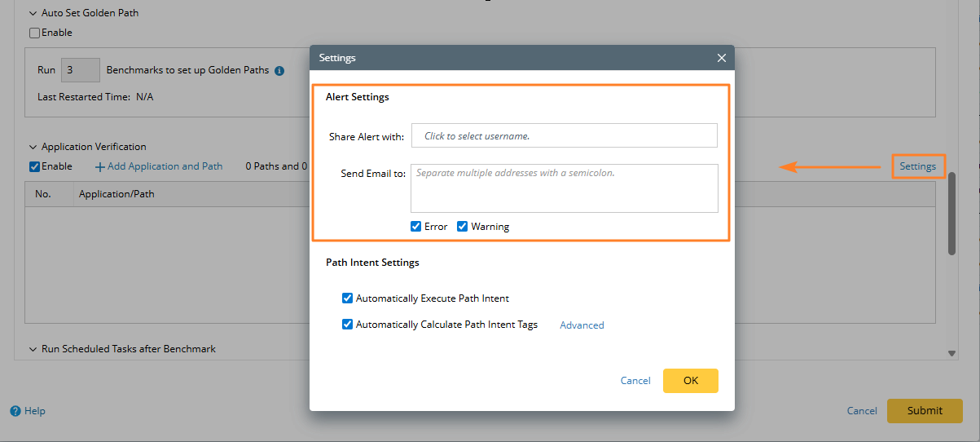
Task: Toggle Automatically Execute Path Intent
Action: tap(348, 298)
